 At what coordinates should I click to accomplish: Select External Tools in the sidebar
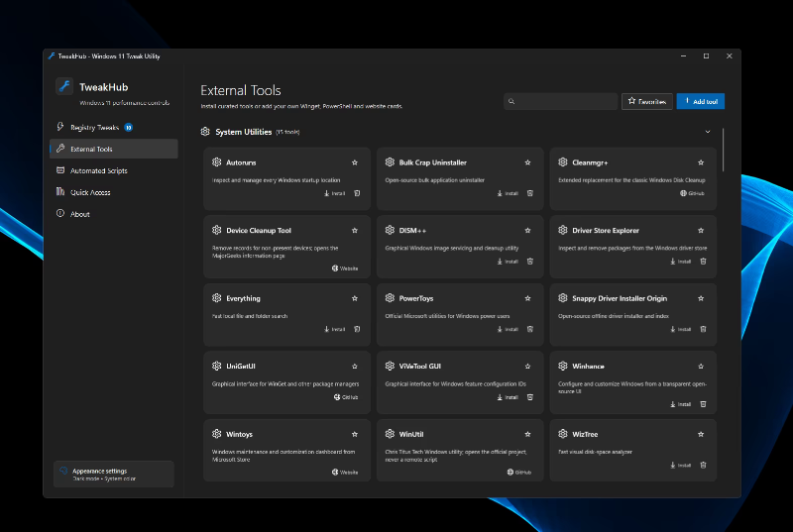(x=114, y=149)
